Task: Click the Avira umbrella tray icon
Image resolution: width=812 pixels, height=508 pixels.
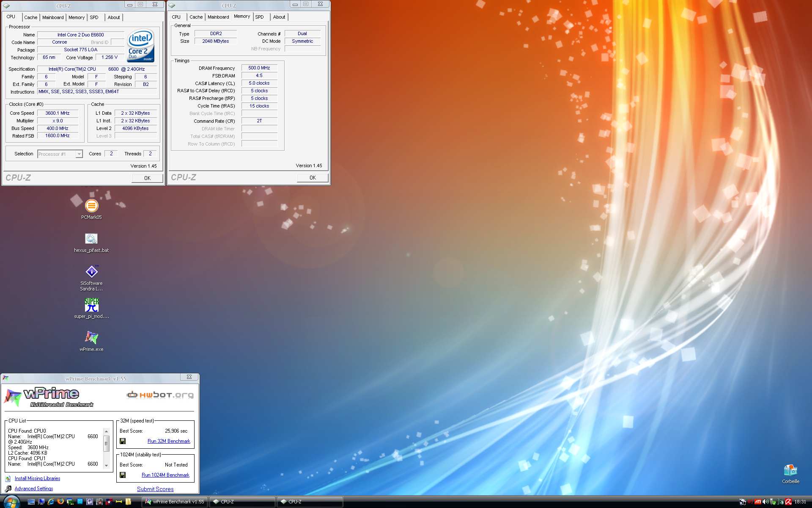Action: click(788, 502)
